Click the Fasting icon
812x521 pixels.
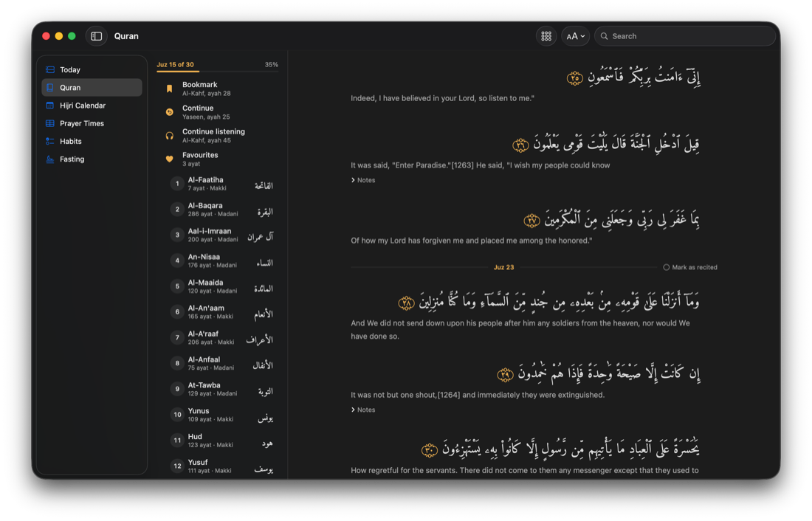[x=50, y=159]
